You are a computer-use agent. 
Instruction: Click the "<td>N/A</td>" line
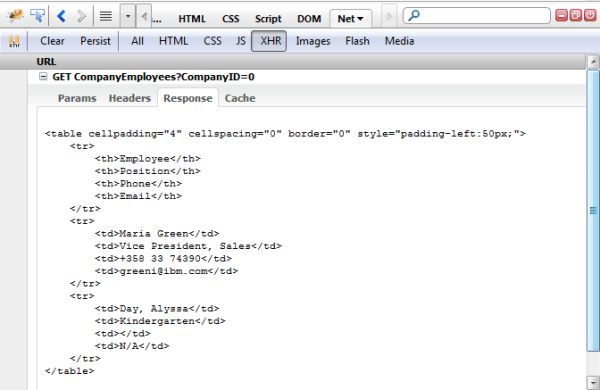pyautogui.click(x=132, y=346)
